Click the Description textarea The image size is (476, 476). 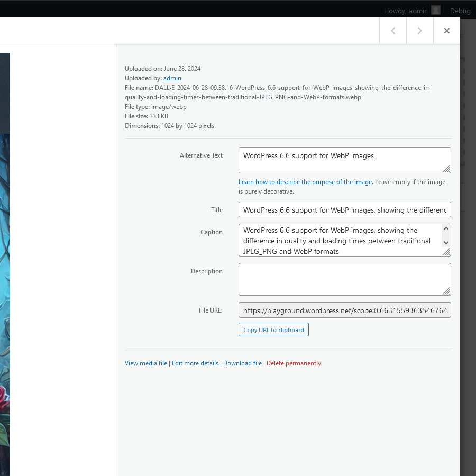[x=344, y=279]
